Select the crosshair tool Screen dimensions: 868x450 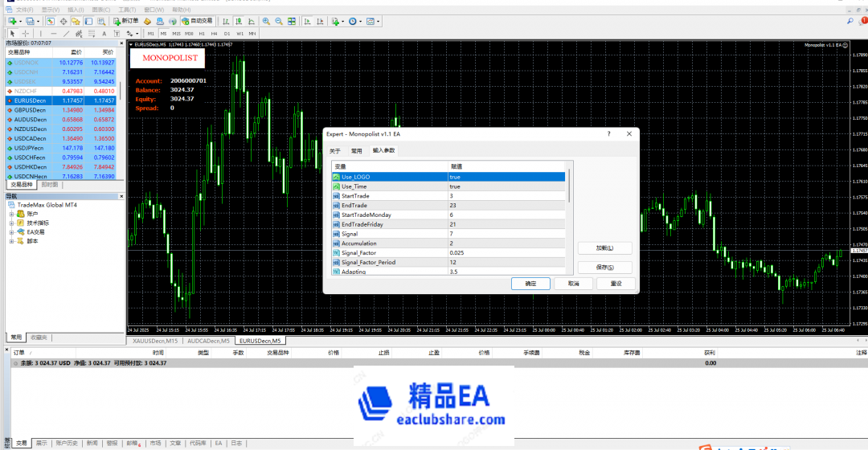[x=26, y=34]
